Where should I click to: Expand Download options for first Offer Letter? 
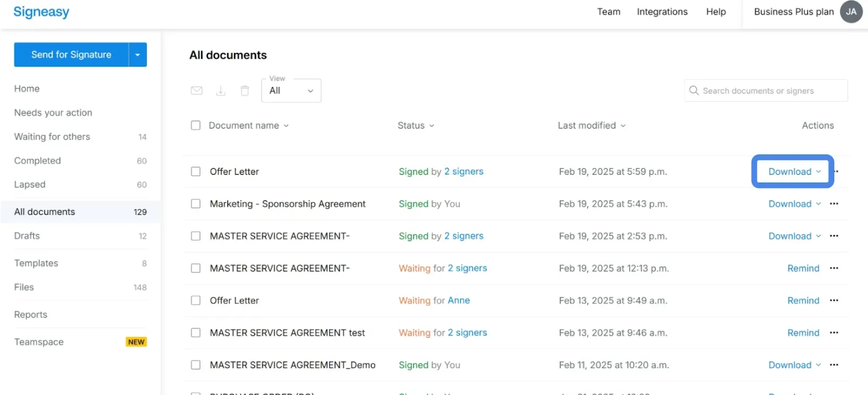coord(794,171)
